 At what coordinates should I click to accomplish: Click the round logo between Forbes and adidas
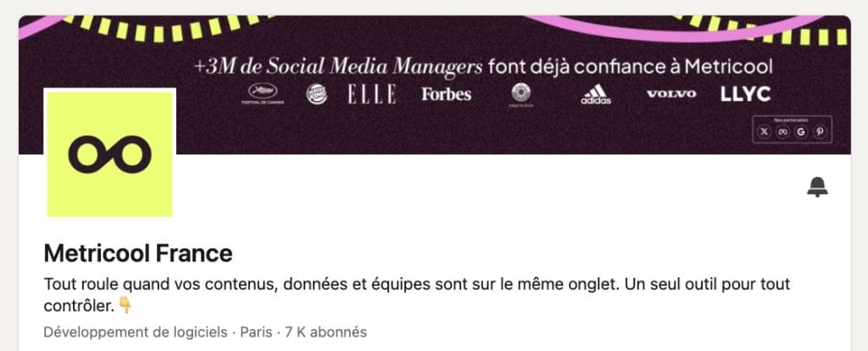pos(521,95)
